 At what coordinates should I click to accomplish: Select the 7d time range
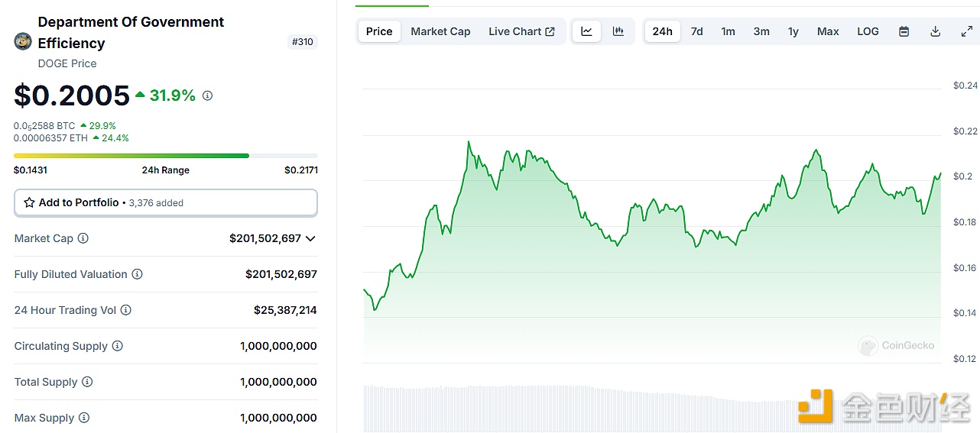(696, 31)
